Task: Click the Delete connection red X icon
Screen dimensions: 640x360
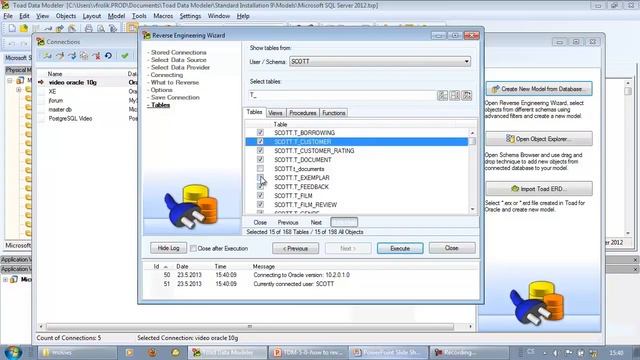Action: click(97, 56)
